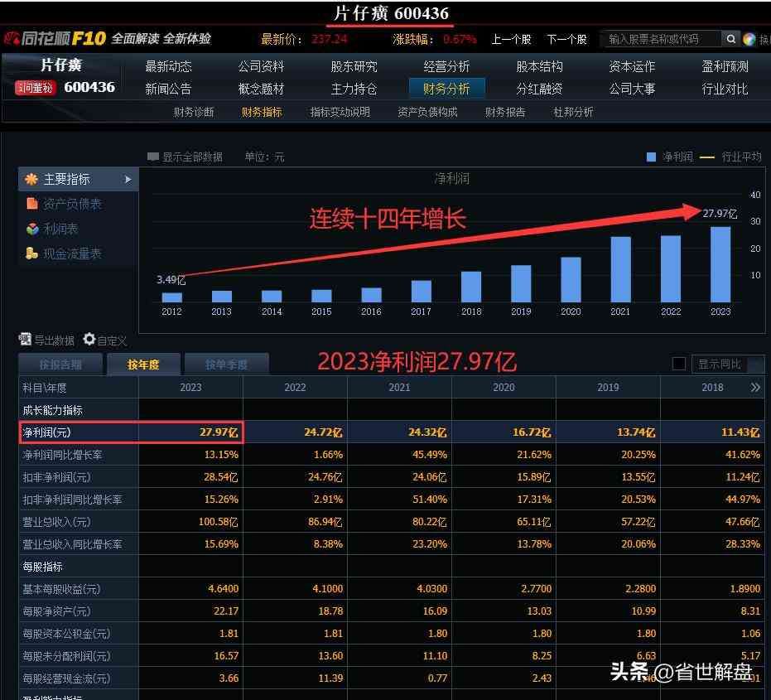Expand the arrow beside 主要指标

tap(128, 179)
